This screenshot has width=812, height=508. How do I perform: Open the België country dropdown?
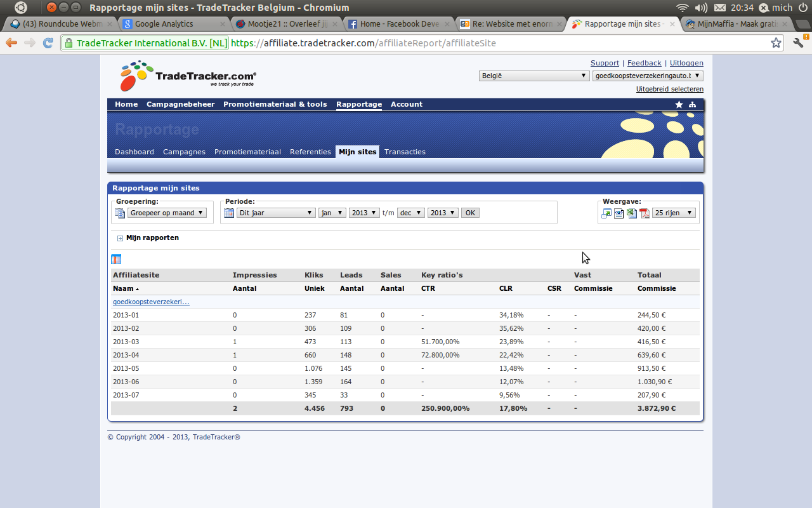coord(534,76)
